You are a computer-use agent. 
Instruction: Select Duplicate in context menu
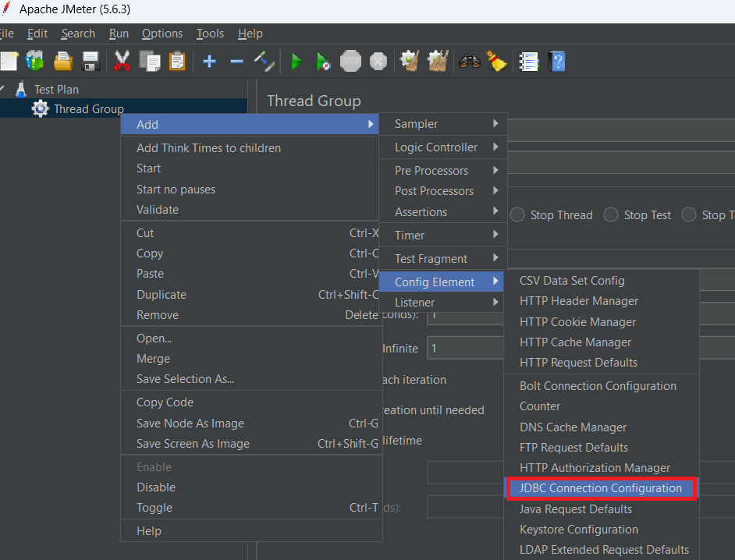click(x=250, y=294)
